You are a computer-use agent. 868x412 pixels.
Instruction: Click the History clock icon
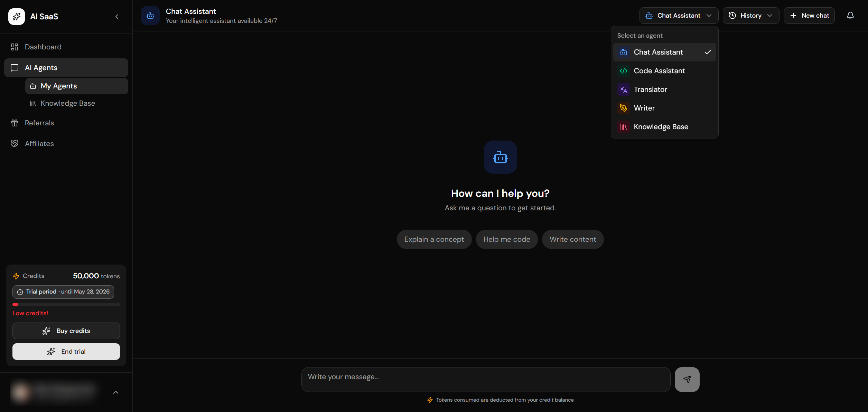(x=732, y=16)
